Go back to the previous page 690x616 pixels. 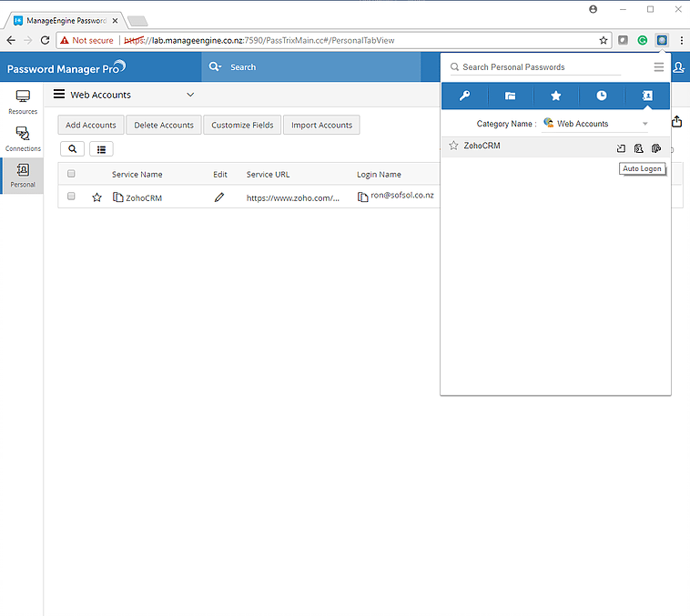(11, 40)
